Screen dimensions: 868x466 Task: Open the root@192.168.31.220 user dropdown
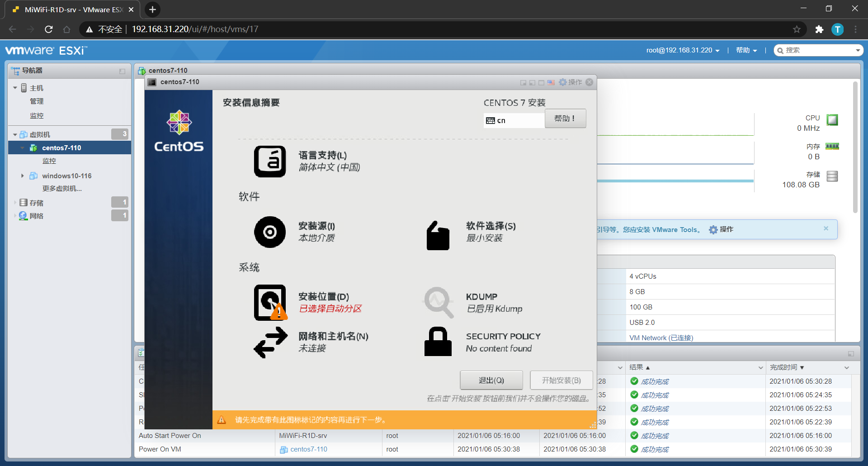(x=683, y=50)
